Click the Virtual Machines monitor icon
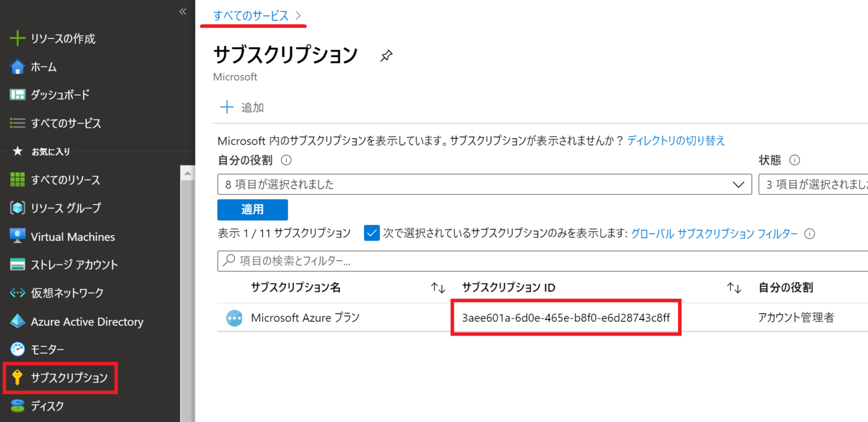Viewport: 868px width, 422px height. pos(18,236)
